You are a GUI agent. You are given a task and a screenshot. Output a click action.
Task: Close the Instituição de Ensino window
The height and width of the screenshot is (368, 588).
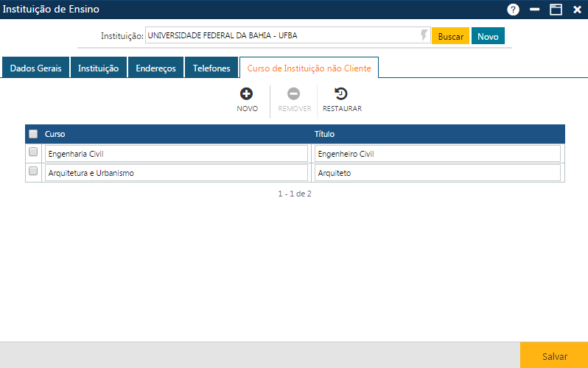[x=577, y=10]
